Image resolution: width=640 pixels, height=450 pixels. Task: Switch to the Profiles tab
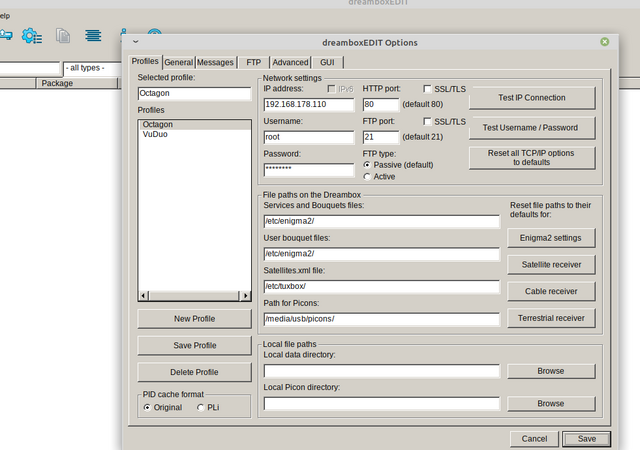[x=145, y=61]
